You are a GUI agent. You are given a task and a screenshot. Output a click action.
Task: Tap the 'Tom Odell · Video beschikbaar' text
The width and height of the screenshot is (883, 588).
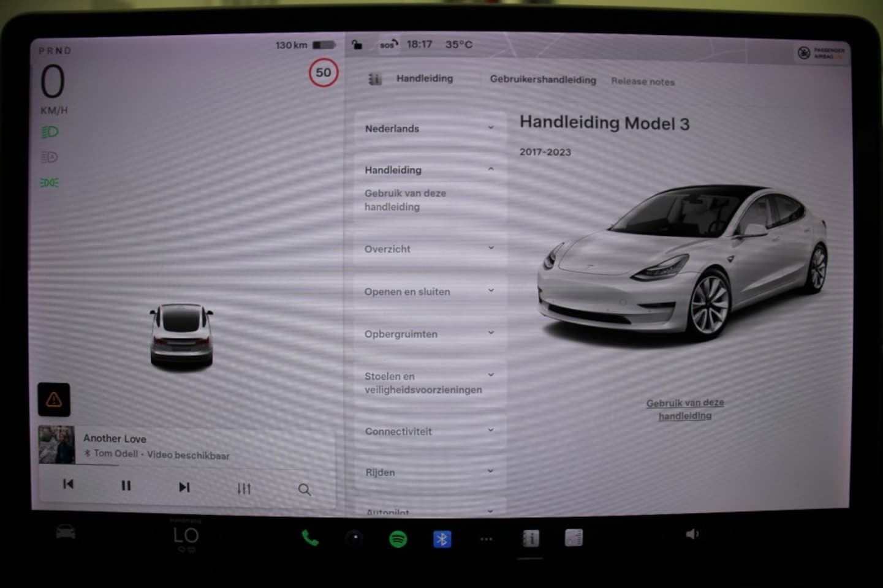[162, 454]
